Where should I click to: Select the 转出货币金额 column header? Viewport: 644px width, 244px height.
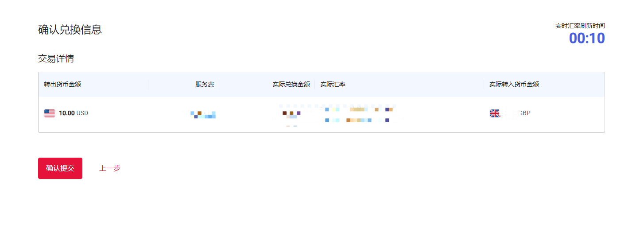point(62,84)
